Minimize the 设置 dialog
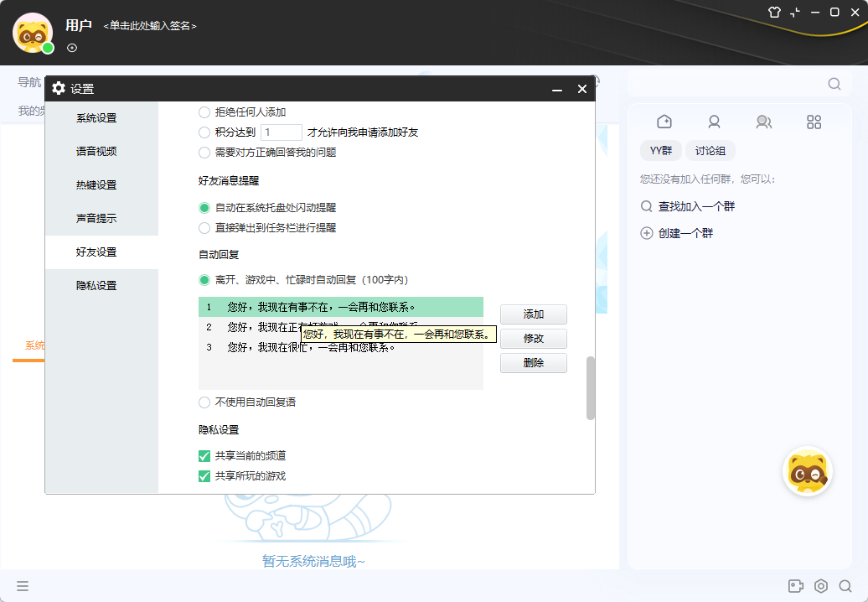 557,89
